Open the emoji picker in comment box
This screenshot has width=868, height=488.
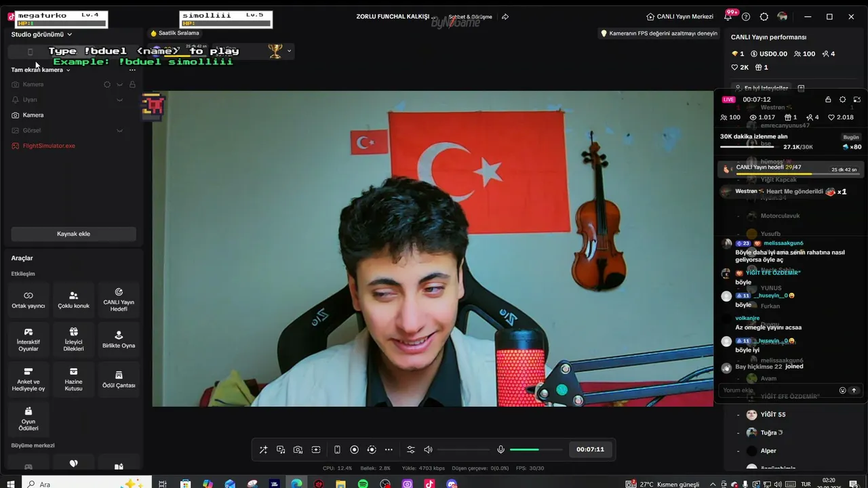(x=843, y=390)
